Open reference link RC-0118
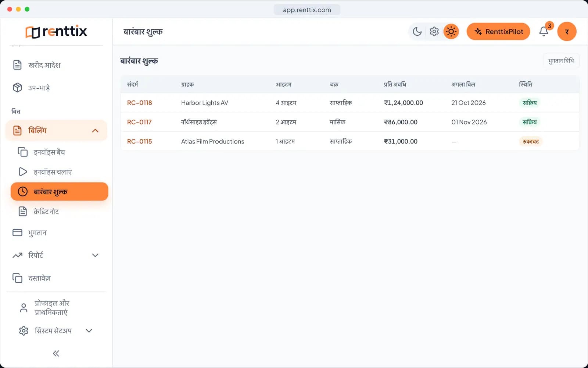 [139, 103]
